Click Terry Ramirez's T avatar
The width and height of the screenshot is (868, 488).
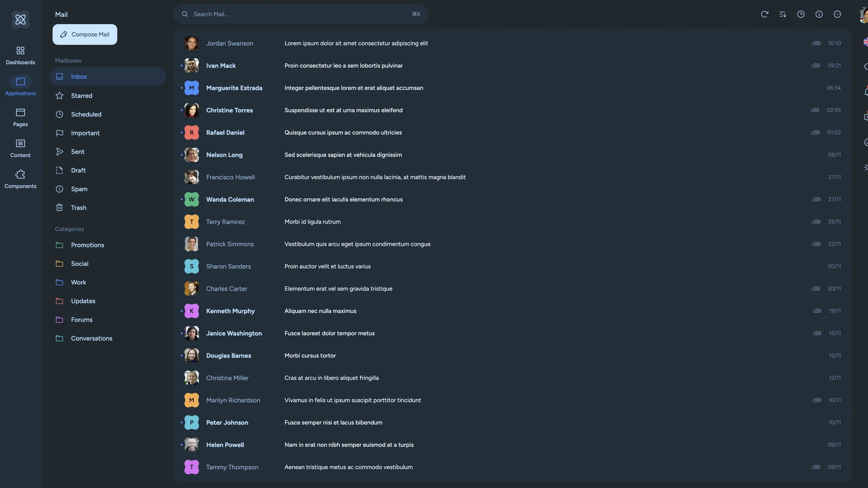[x=192, y=222]
